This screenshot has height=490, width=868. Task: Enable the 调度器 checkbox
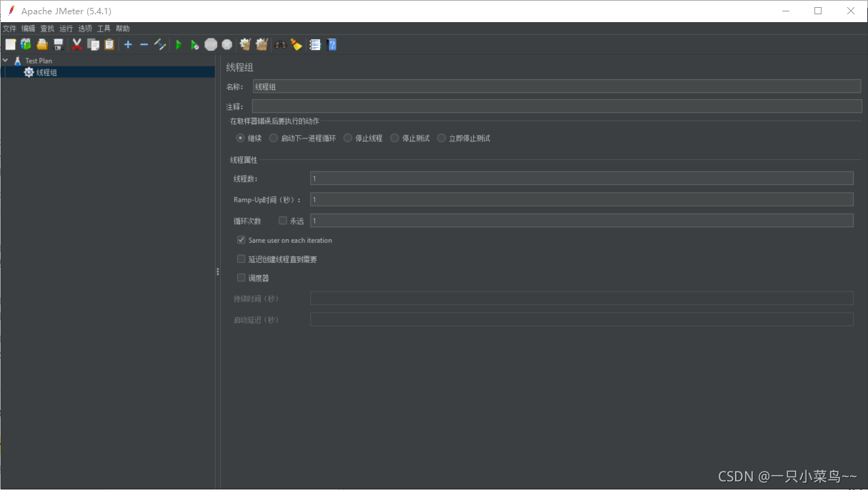coord(241,278)
